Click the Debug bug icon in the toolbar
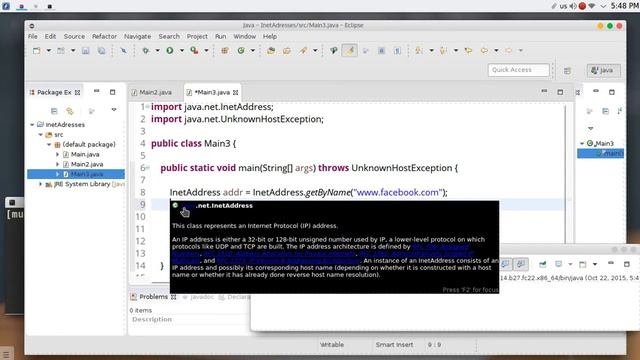The width and height of the screenshot is (640, 360). [x=146, y=51]
